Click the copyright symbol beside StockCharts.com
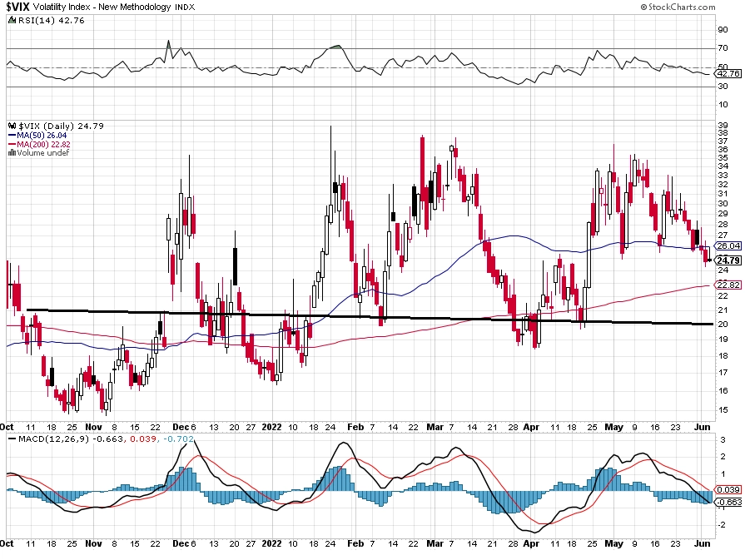This screenshot has width=745, height=560. pyautogui.click(x=643, y=7)
